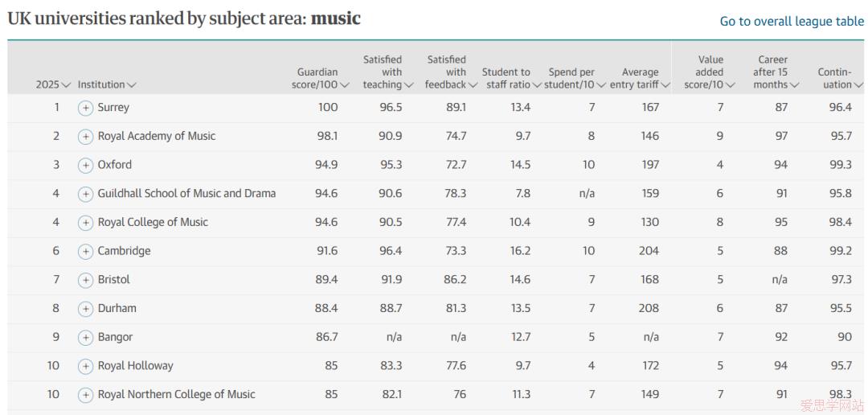Screen dimensions: 868x415
Task: Select Guildhall's student to staff ratio 7.8
Action: click(x=523, y=193)
